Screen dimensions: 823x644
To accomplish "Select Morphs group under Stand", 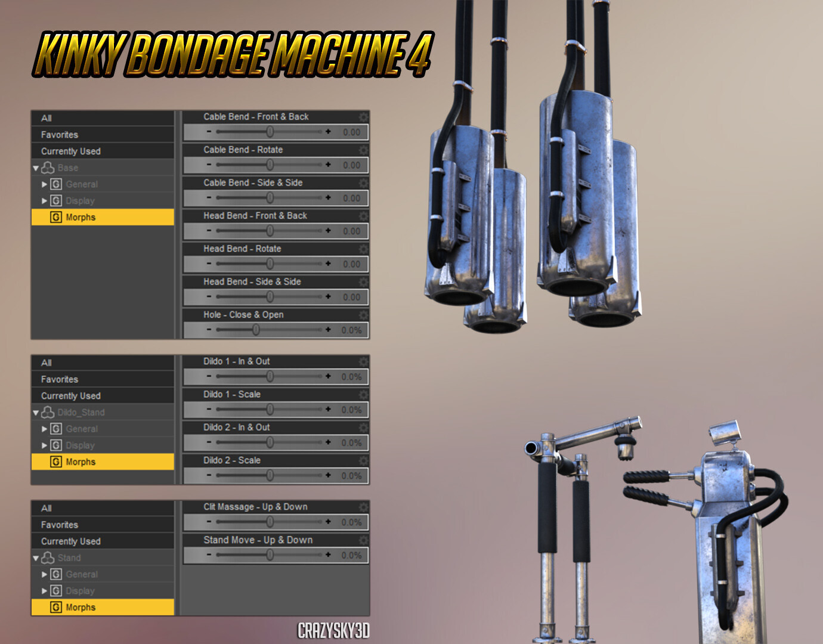I will coord(81,607).
